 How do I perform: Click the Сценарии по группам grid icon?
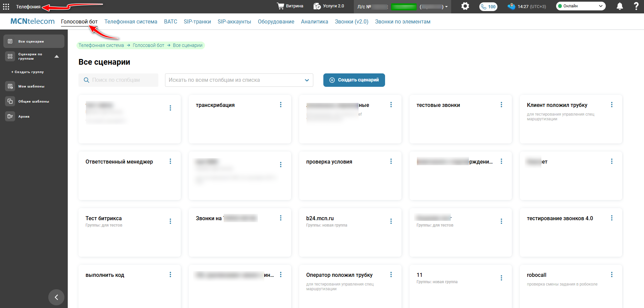tap(10, 56)
